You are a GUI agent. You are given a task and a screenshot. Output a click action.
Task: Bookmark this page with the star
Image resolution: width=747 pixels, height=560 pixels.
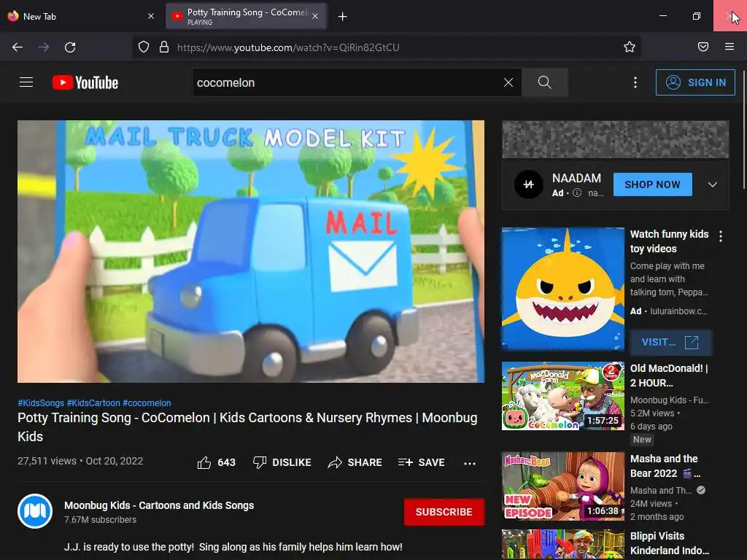[x=630, y=47]
